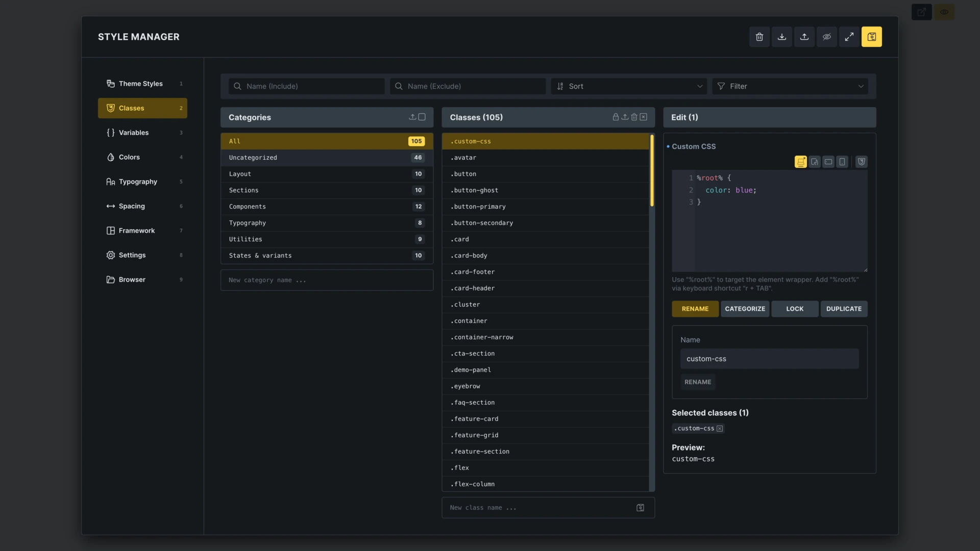Select the .card-header class
Screen dimensions: 980x551
point(545,288)
